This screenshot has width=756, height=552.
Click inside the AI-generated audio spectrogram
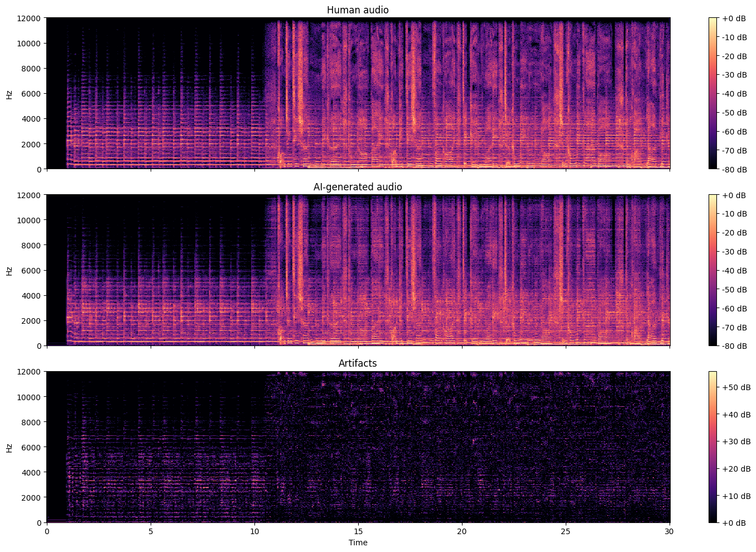pos(358,270)
